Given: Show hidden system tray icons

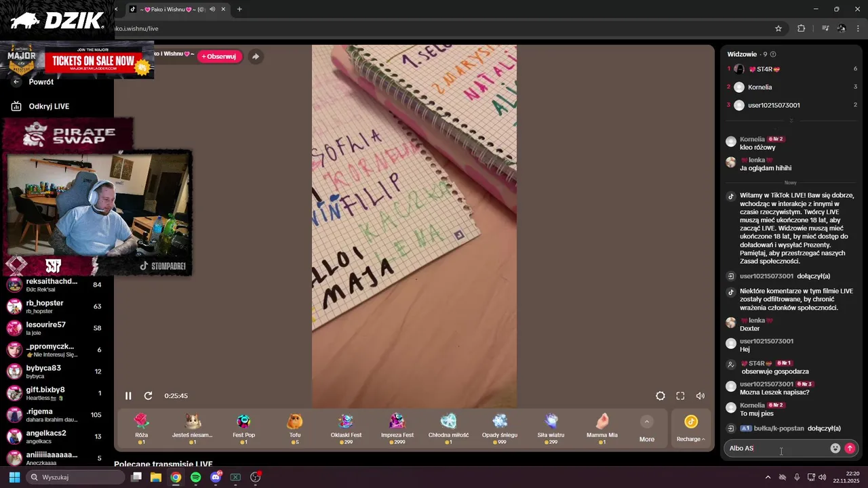Looking at the screenshot, I should 768,477.
